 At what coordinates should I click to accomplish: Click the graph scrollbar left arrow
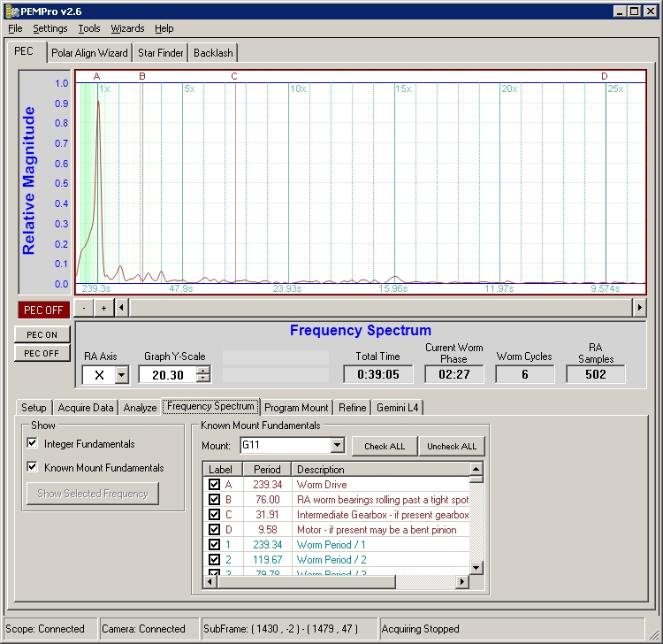tap(122, 308)
